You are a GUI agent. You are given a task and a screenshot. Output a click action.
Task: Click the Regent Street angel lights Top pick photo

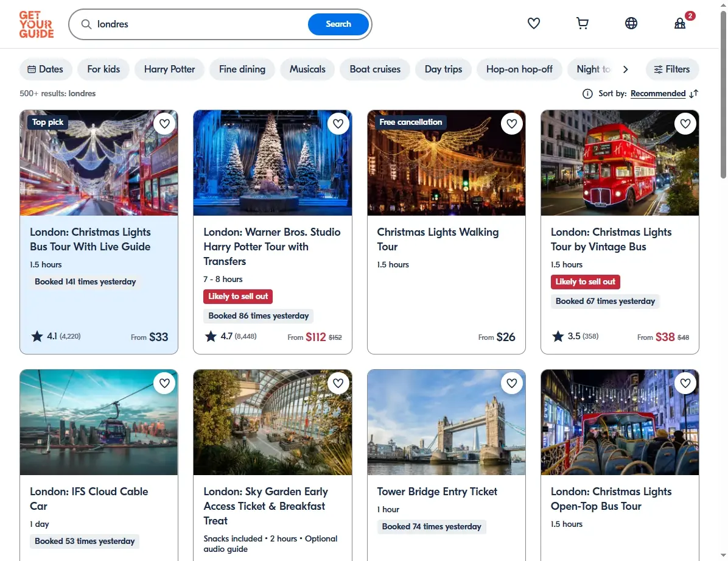99,163
